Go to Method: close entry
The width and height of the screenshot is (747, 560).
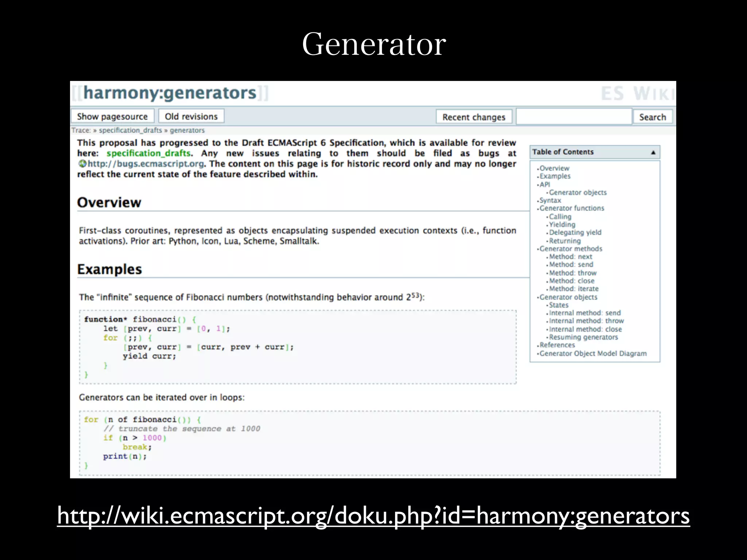572,281
